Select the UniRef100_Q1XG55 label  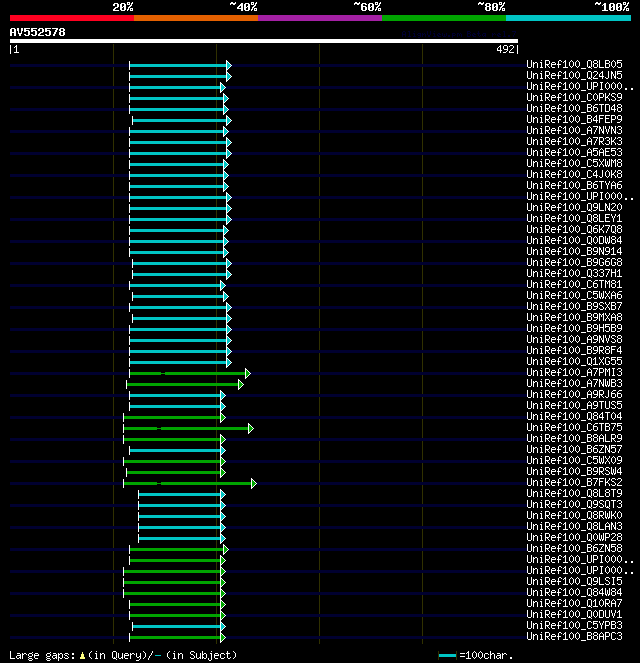pos(574,361)
